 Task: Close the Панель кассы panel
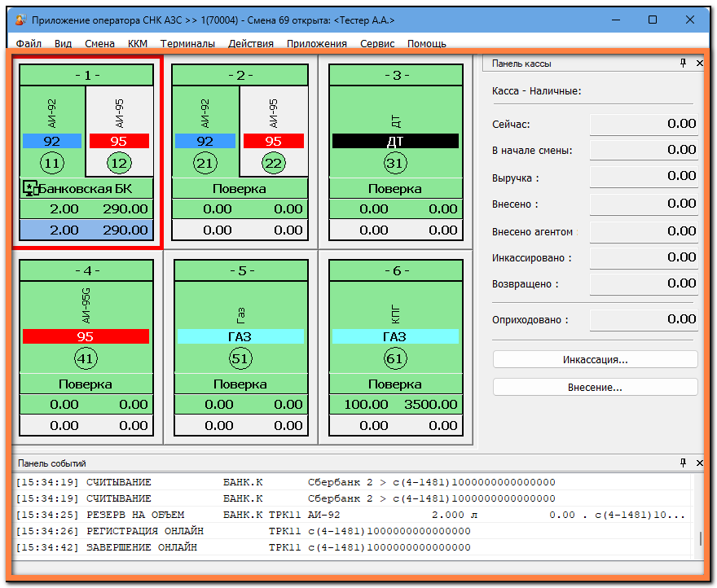[x=700, y=63]
